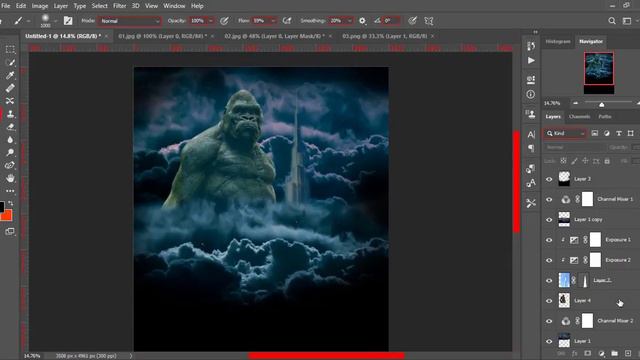Viewport: 640px width, 360px height.
Task: Open the search magnifier in top right
Action: click(611, 21)
